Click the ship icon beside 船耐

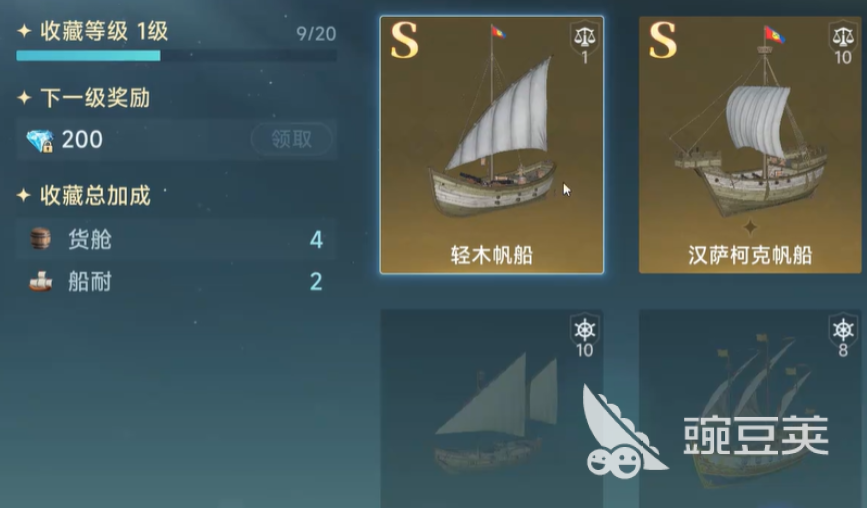point(40,281)
